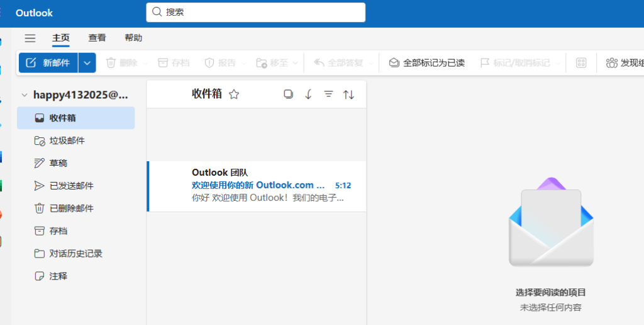This screenshot has width=644, height=325.
Task: Click 全部标记为已读 to mark all read
Action: click(x=426, y=63)
